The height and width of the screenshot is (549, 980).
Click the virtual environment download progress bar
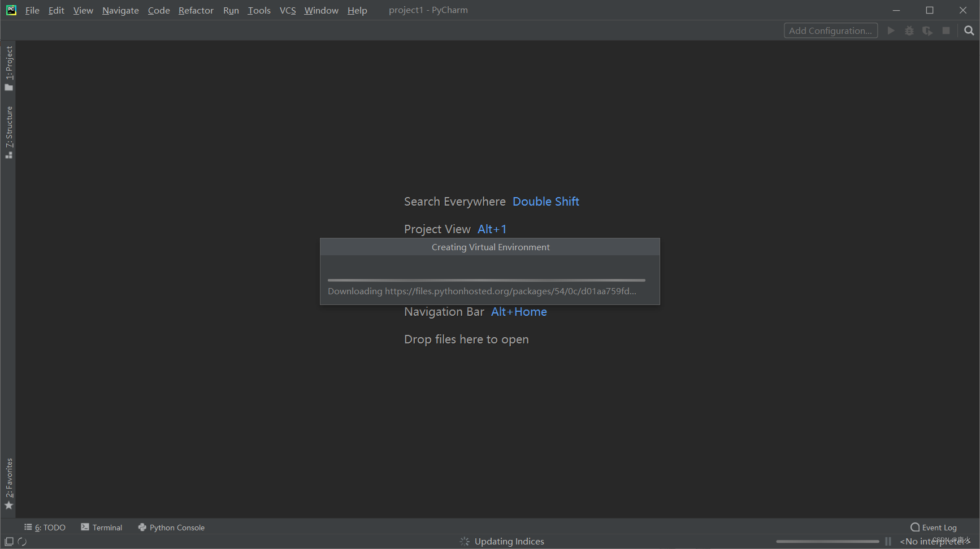486,280
